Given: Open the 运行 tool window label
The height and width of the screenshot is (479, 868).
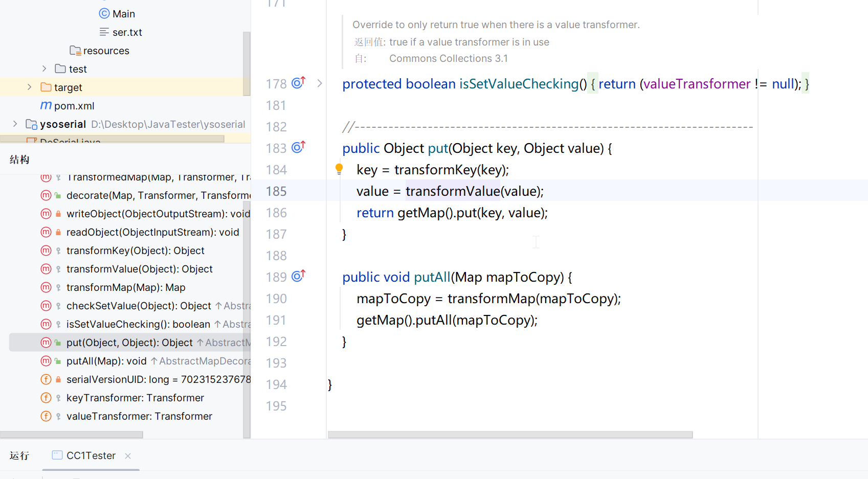Looking at the screenshot, I should coord(19,455).
